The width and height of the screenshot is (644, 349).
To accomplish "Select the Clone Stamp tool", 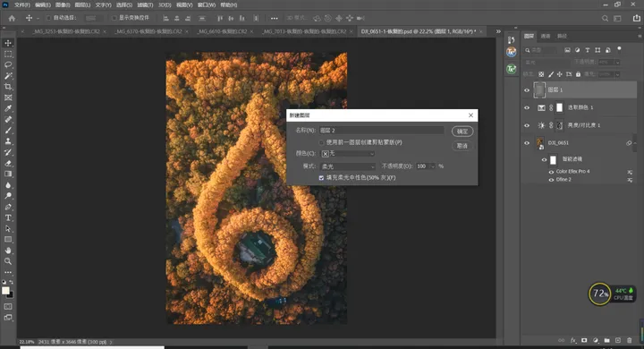I will pos(8,141).
